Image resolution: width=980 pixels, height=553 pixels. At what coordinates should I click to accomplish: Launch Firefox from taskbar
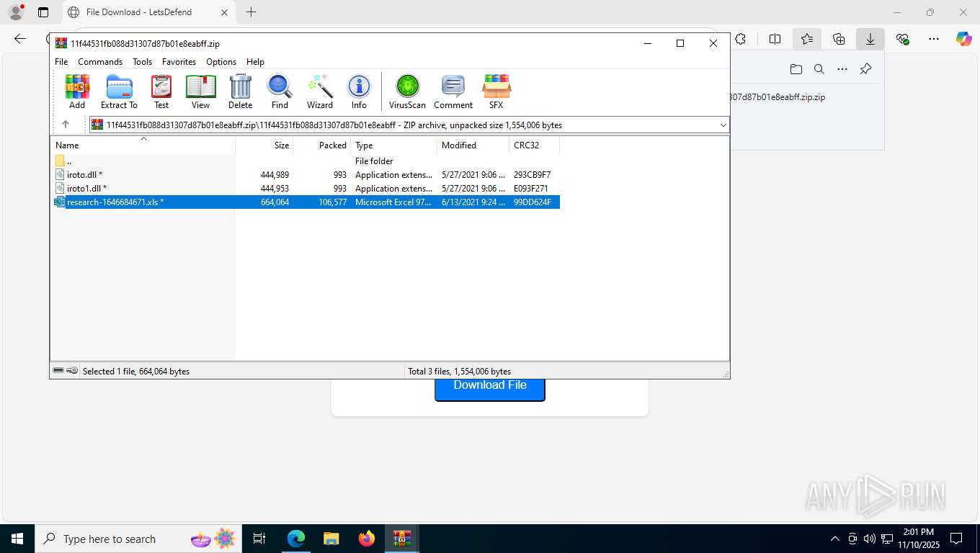(367, 539)
